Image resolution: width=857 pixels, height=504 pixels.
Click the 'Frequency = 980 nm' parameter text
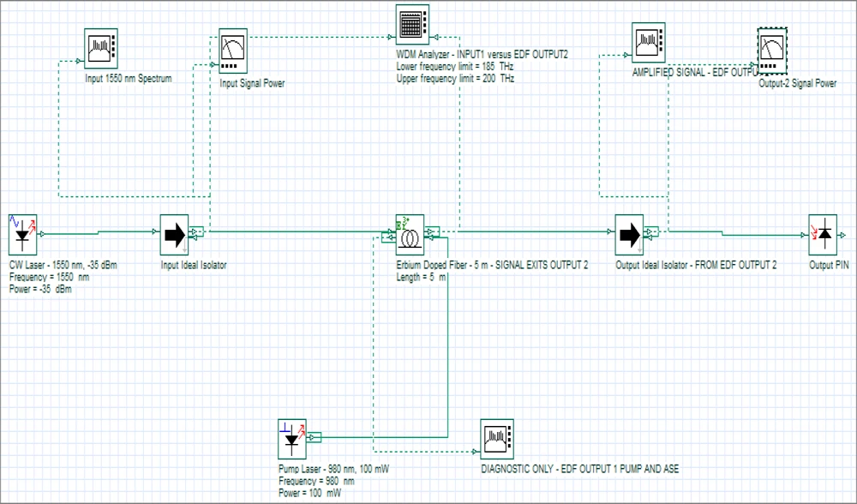coord(316,481)
